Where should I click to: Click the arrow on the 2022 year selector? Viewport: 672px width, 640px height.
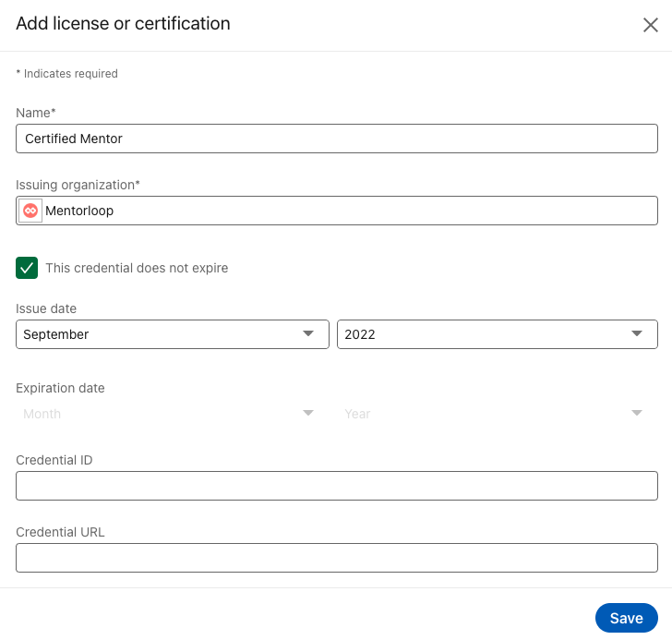(637, 333)
